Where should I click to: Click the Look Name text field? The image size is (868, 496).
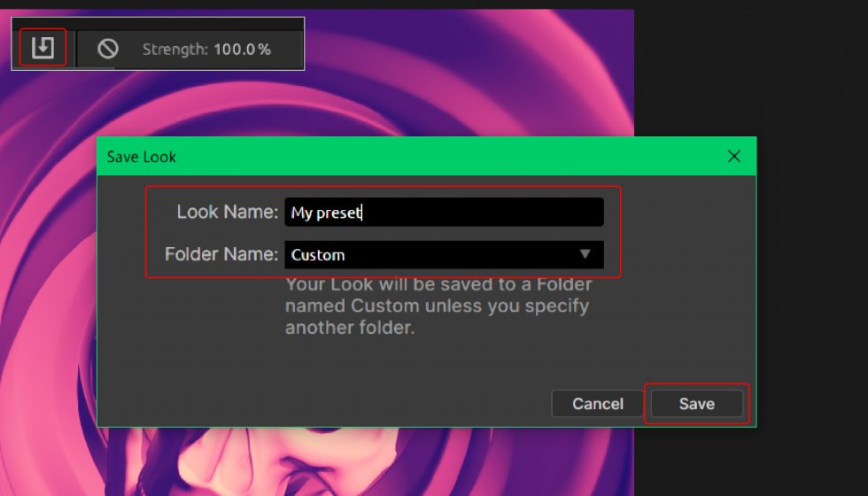point(444,212)
